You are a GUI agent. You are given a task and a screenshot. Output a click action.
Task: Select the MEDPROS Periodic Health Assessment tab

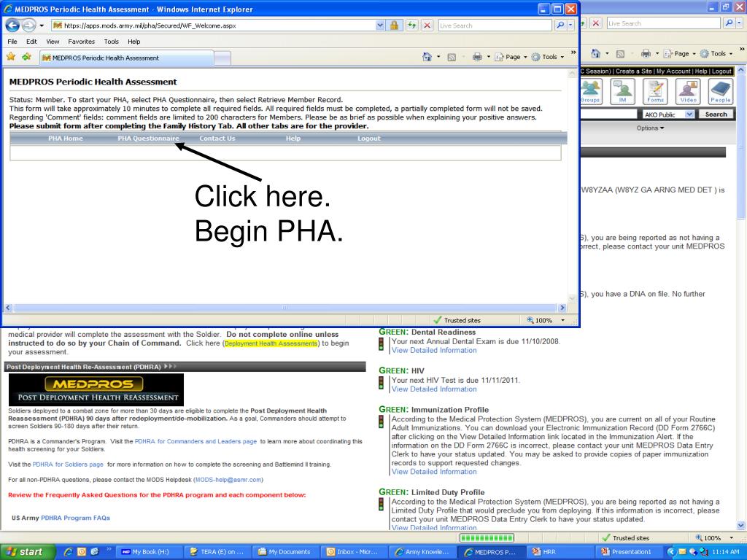click(127, 58)
